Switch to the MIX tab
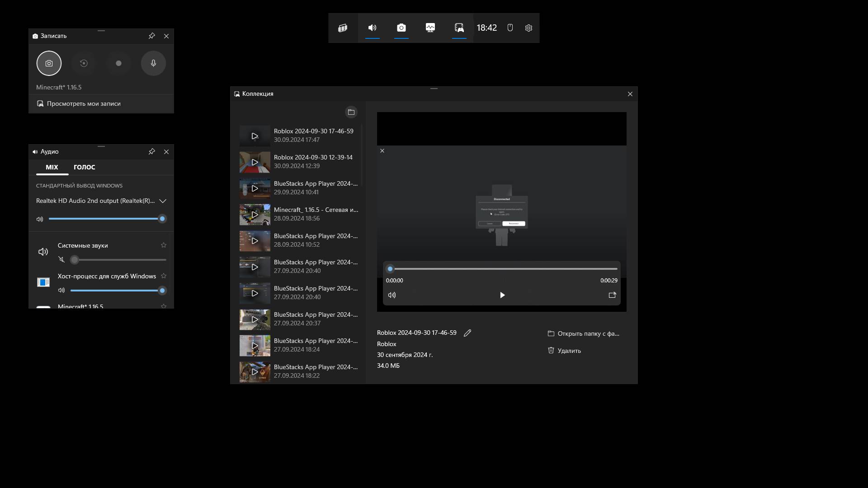Image resolution: width=868 pixels, height=488 pixels. (x=52, y=167)
